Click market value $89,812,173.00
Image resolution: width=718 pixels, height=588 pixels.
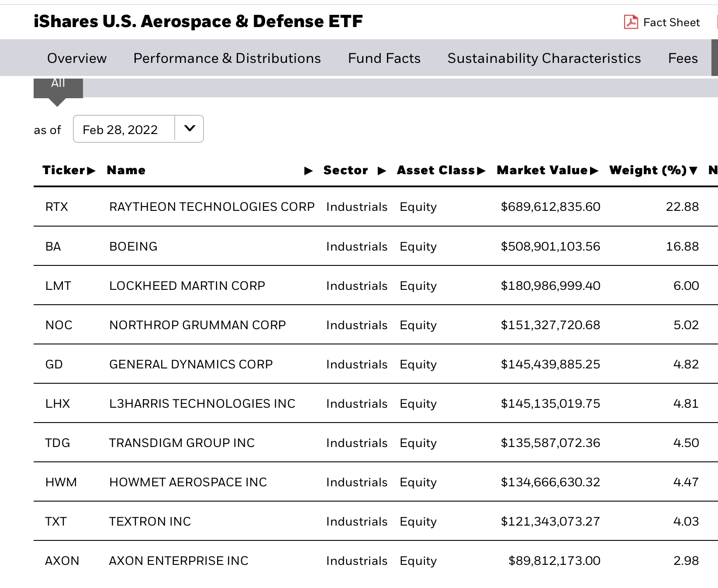(554, 560)
